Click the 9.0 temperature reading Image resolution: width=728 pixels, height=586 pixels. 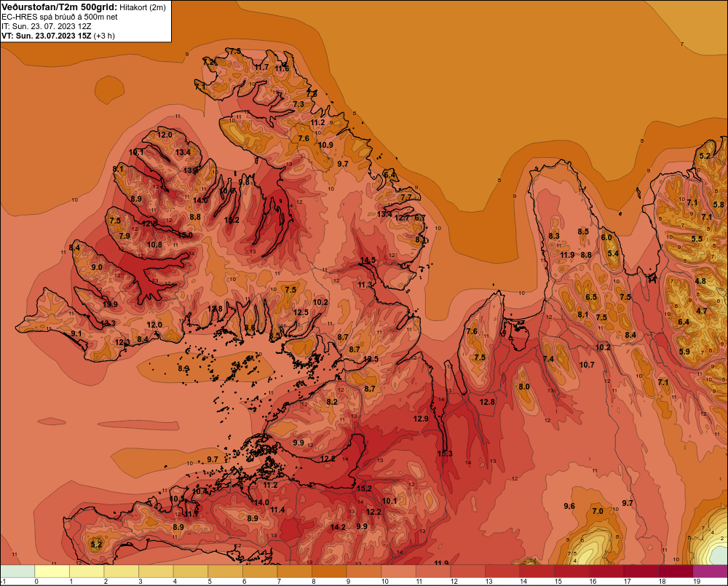point(97,267)
